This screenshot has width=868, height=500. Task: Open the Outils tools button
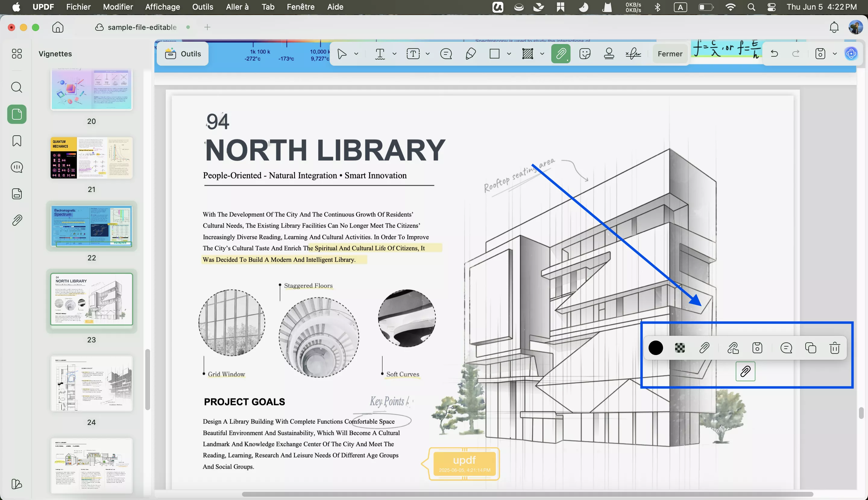pos(183,54)
